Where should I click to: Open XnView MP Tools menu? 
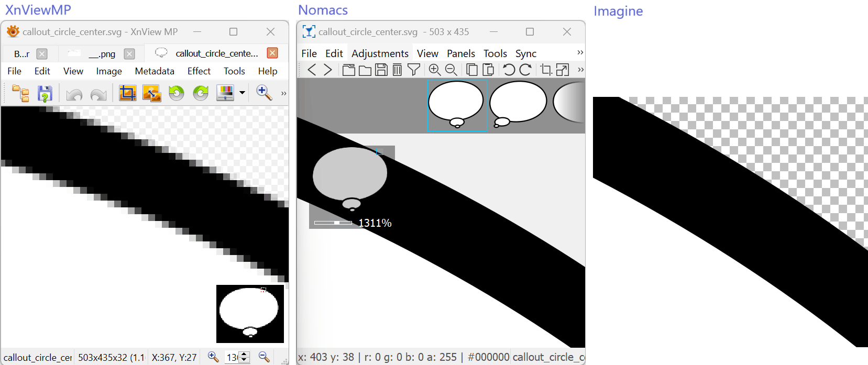point(234,71)
